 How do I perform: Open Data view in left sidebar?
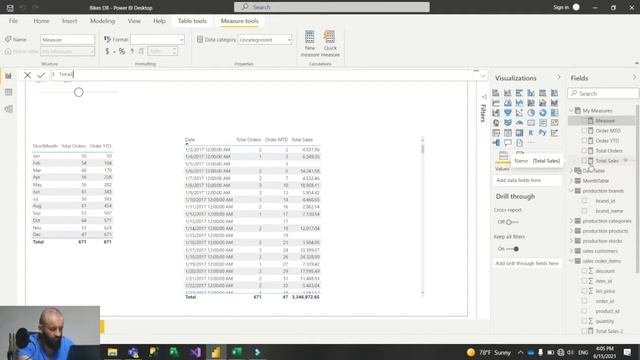click(x=9, y=92)
